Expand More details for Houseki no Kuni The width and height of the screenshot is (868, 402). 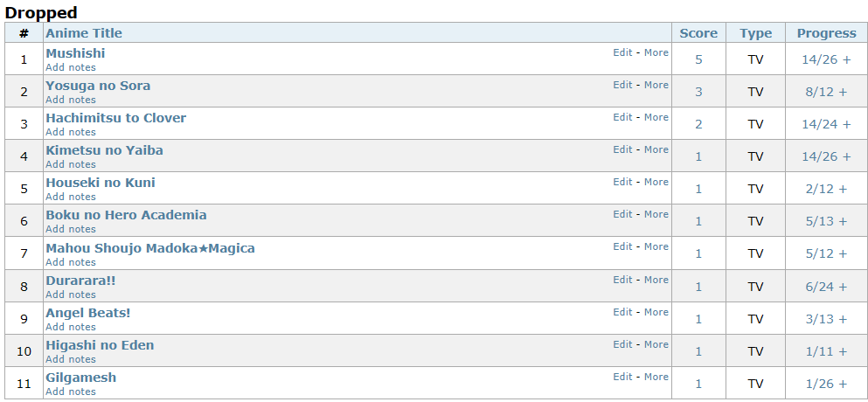[656, 182]
